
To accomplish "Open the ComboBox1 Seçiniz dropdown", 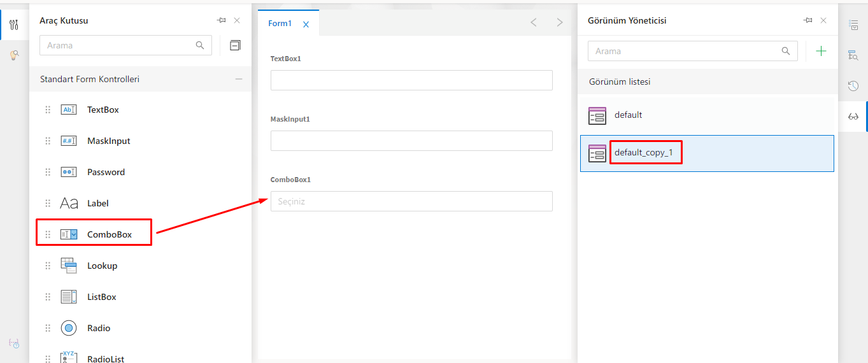I will (x=411, y=201).
